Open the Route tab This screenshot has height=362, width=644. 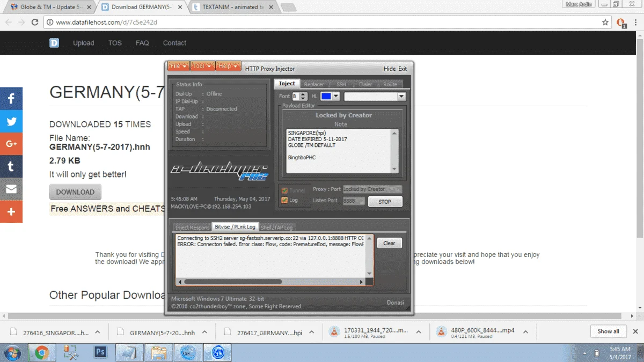390,84
